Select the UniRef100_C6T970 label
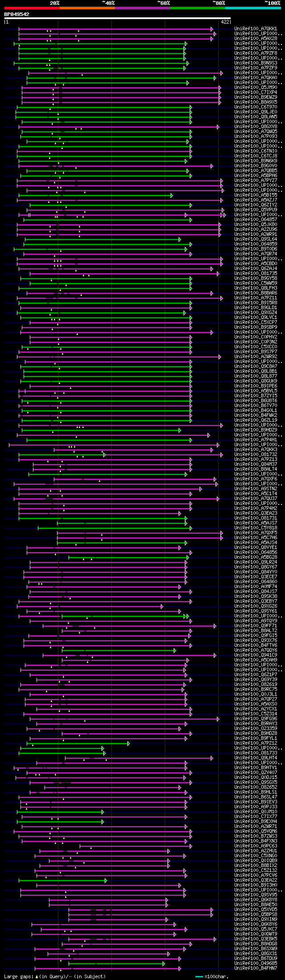 (x=256, y=107)
